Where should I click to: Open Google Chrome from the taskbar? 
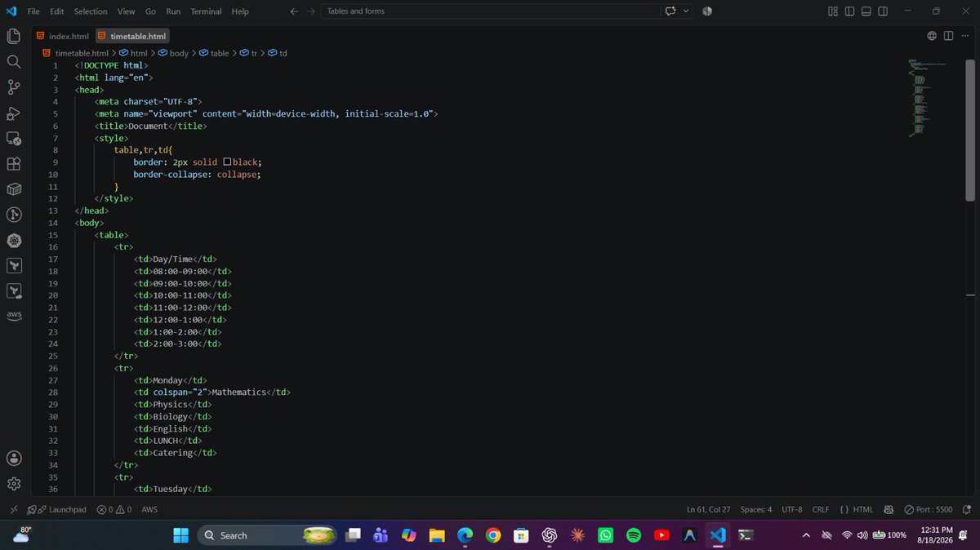point(492,535)
